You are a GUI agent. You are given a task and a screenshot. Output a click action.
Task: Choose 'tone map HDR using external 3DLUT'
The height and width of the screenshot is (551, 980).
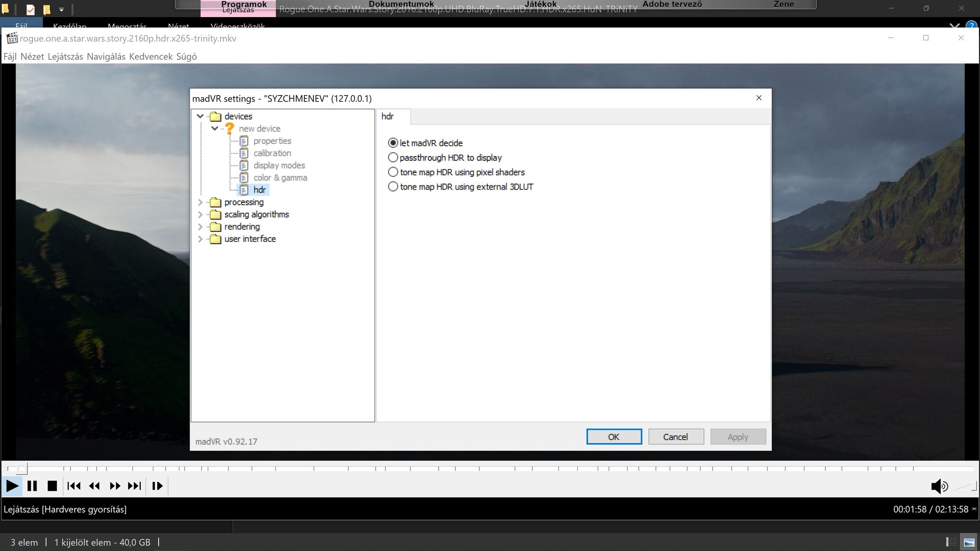460,187
